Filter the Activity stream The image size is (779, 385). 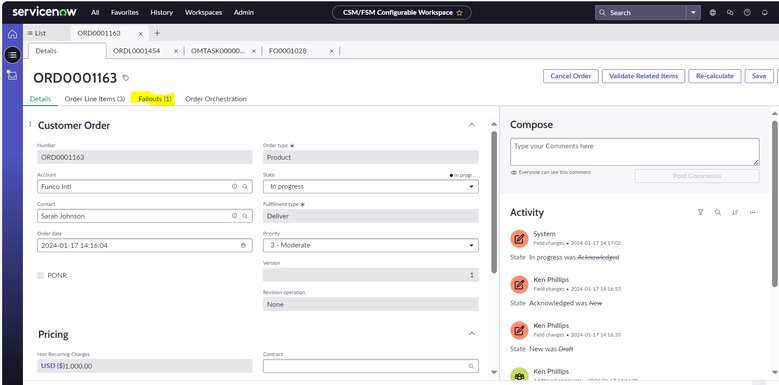701,213
